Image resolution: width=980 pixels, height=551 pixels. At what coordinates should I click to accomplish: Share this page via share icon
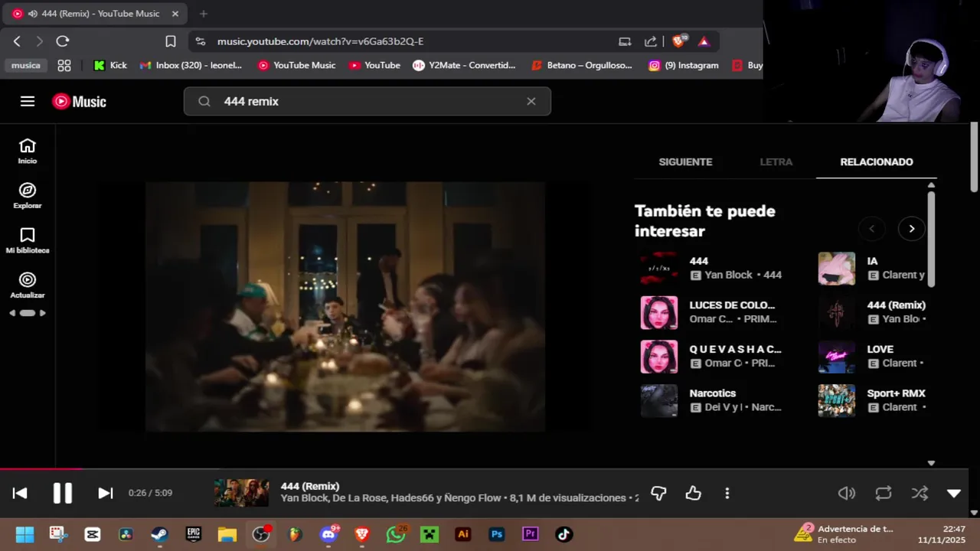tap(651, 41)
